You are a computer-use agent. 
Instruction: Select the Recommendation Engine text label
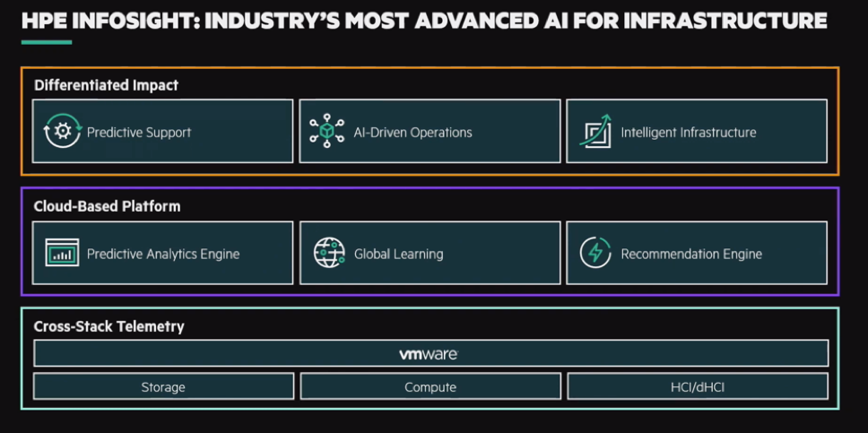pos(691,255)
